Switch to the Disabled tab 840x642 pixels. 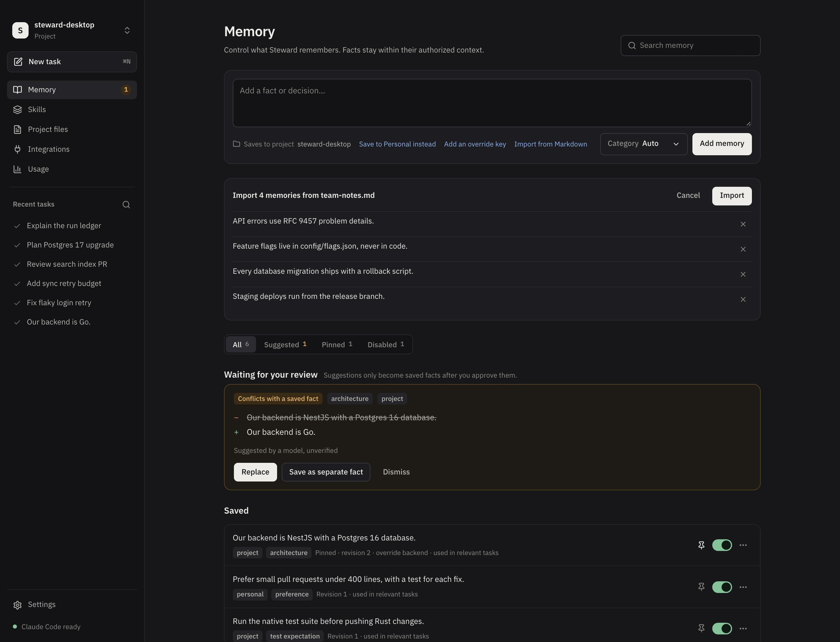tap(385, 345)
